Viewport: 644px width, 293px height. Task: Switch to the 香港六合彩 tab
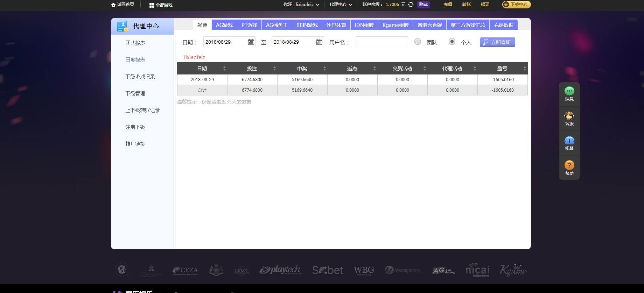tap(430, 25)
